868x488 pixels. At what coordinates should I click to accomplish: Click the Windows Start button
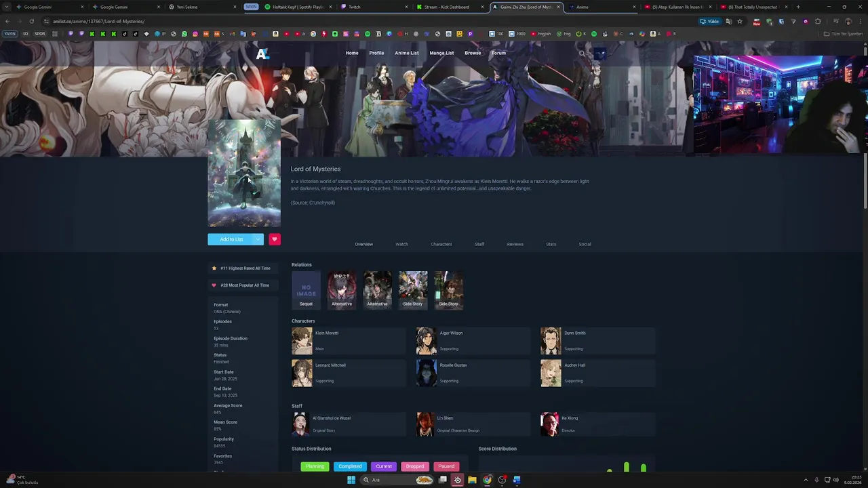(351, 480)
